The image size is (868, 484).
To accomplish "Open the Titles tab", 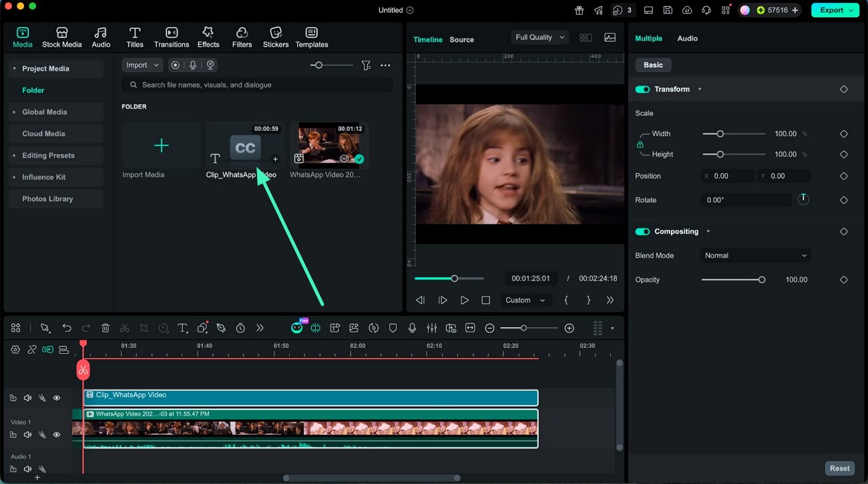I will click(x=135, y=37).
